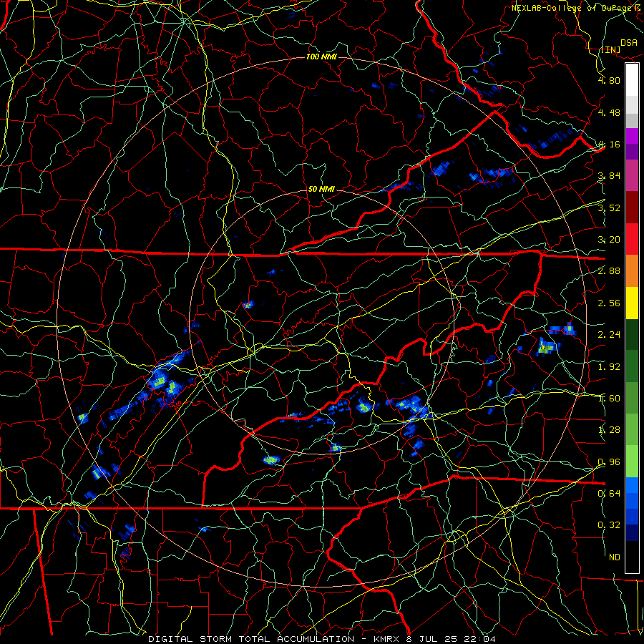Click the 2.24 legend value

click(x=609, y=335)
